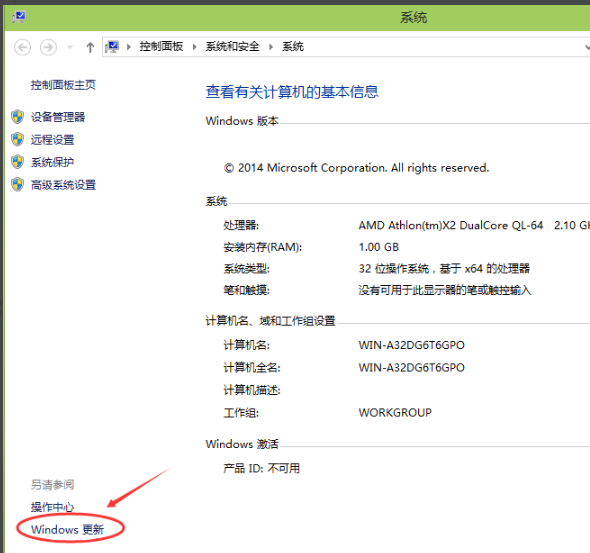Click heading 查看有关计算机的基本信息
This screenshot has width=590, height=553.
click(x=292, y=92)
